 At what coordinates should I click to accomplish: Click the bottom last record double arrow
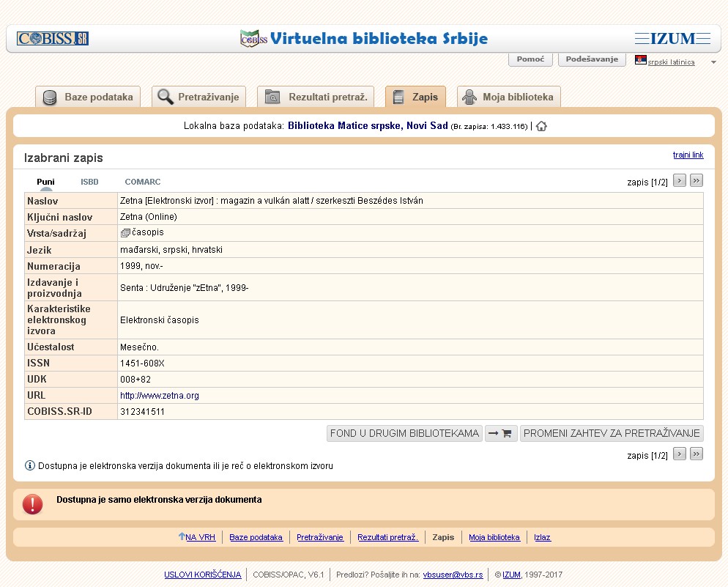point(696,454)
